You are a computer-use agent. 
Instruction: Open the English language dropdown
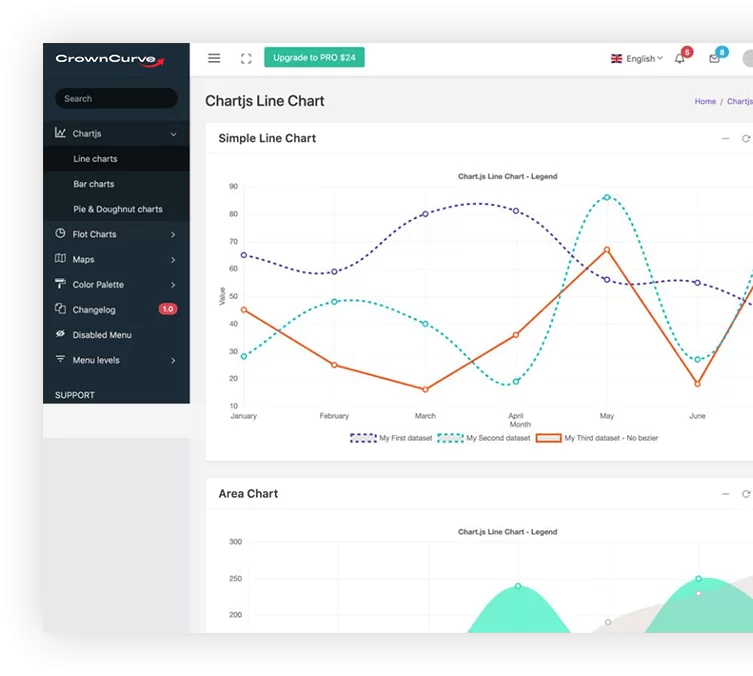point(637,59)
